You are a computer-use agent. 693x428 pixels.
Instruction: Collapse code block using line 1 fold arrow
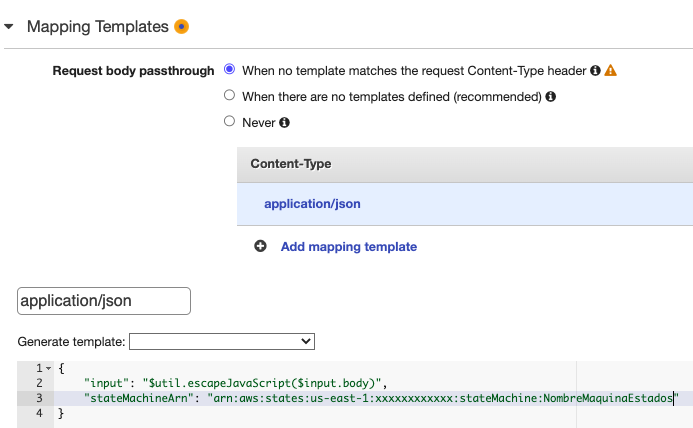[47, 369]
